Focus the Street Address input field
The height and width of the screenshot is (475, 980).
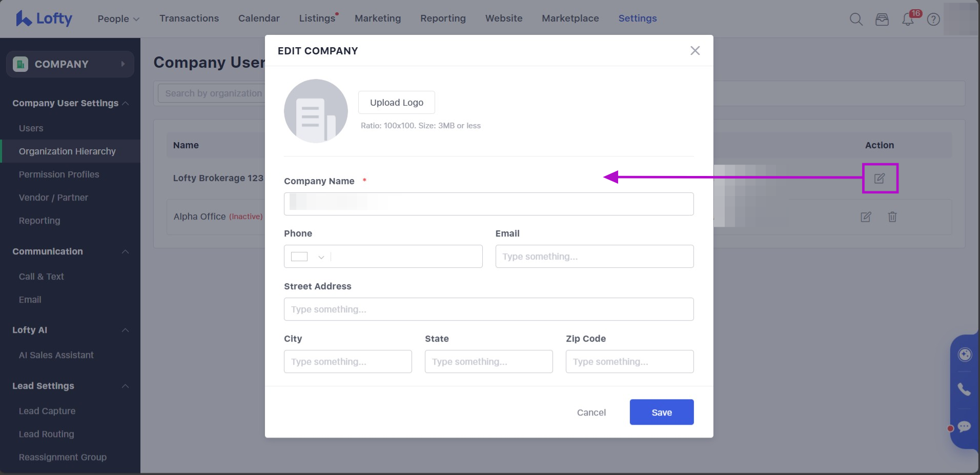pos(489,309)
